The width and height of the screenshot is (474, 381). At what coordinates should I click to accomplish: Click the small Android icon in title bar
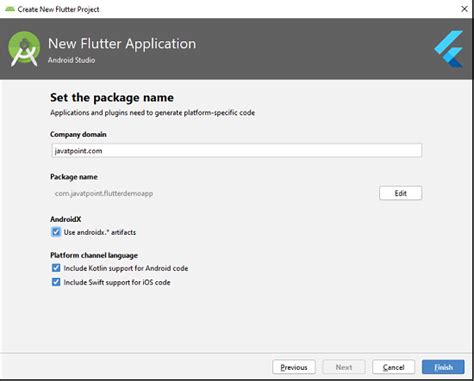coord(10,9)
